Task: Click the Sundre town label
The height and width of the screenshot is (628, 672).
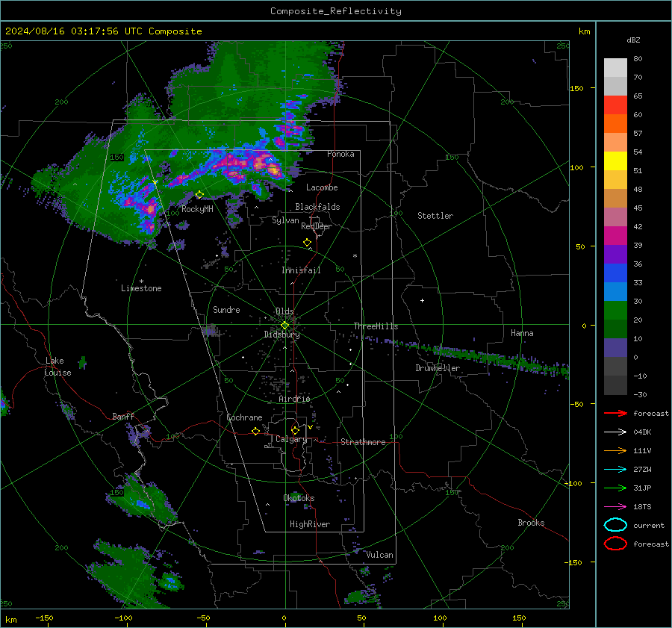Action: (x=226, y=309)
